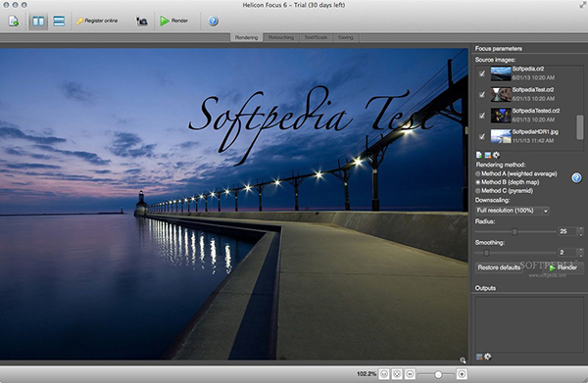Click the Smoothing slider handle

click(x=486, y=253)
